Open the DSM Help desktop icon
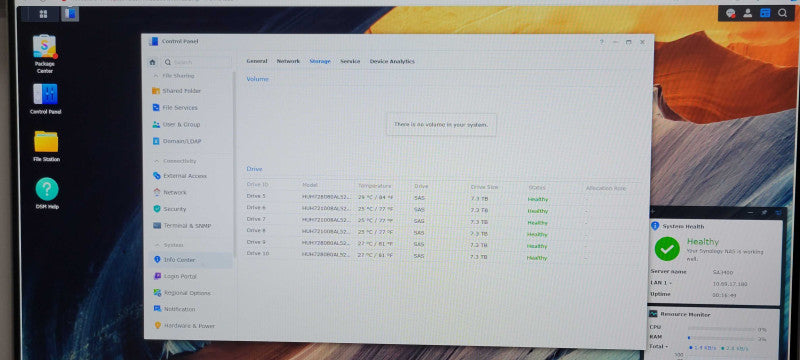This screenshot has width=800, height=360. coord(47,194)
